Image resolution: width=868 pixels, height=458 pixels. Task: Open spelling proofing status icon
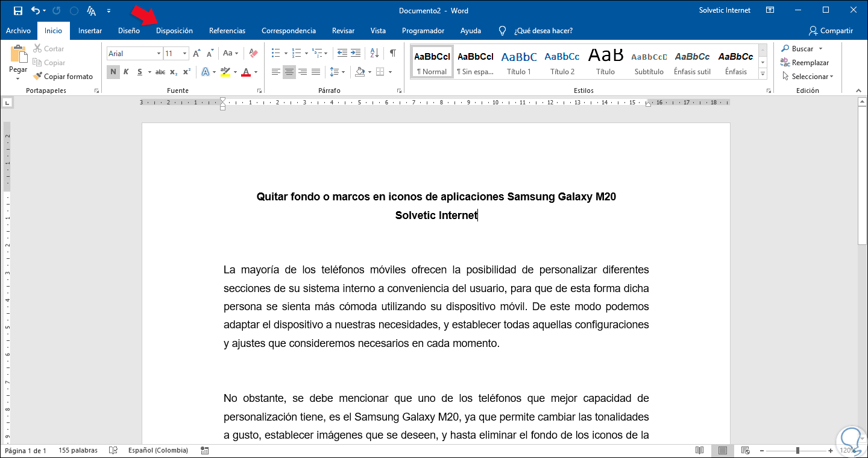[113, 451]
